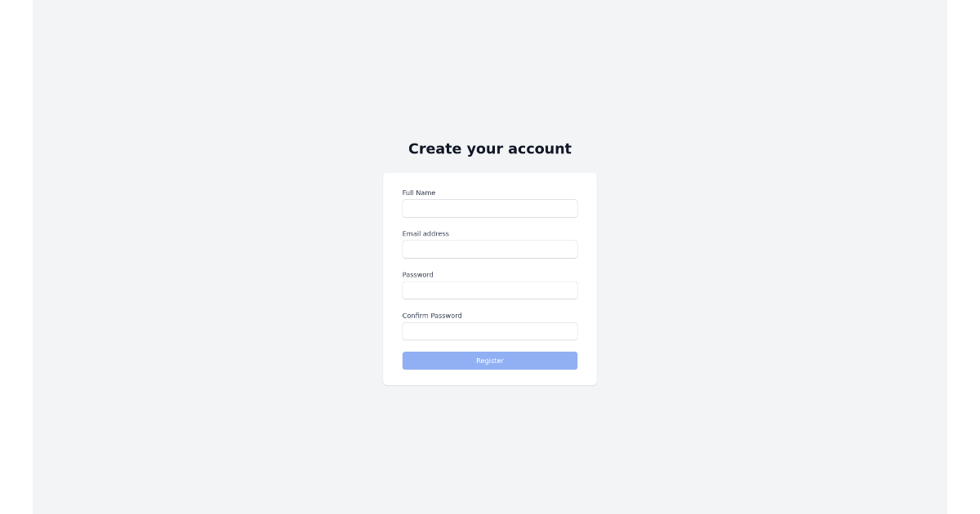Click the field below Email address label
980x514 pixels.
(489, 249)
